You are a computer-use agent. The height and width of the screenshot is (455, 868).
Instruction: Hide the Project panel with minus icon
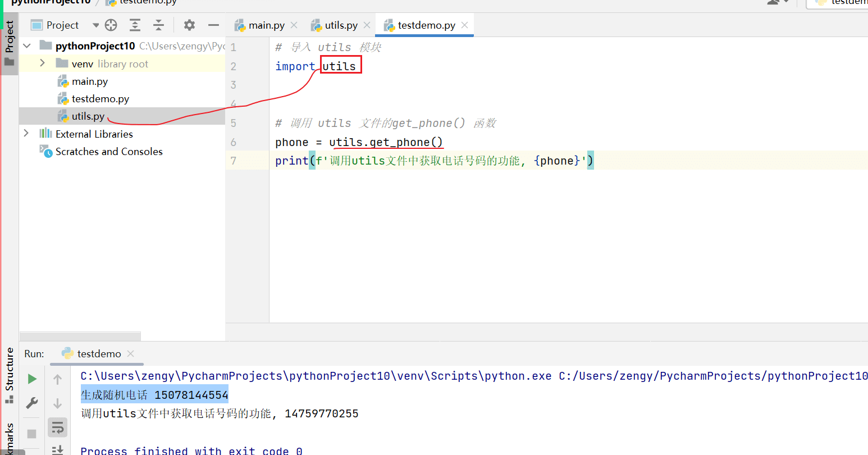click(213, 25)
